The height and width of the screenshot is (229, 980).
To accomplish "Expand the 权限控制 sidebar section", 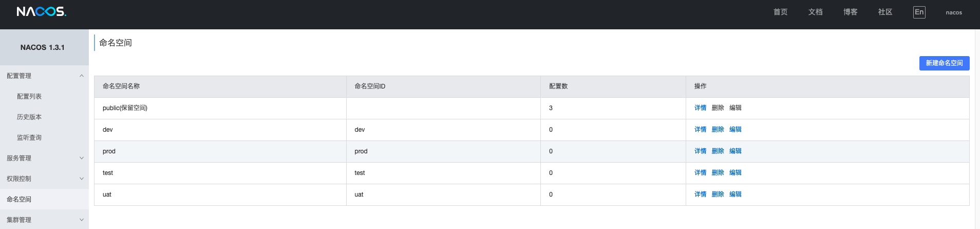I will (44, 179).
